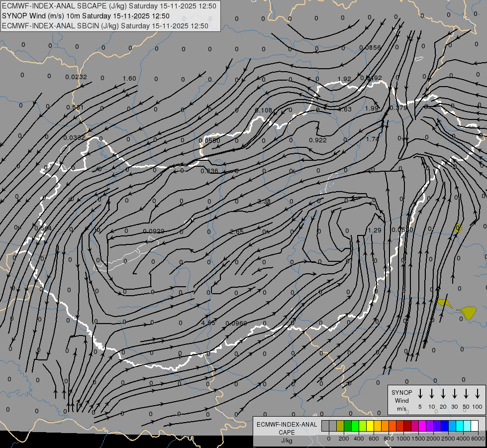Click the map value 2.65
Screen dimensions: 487x448
[237, 231]
